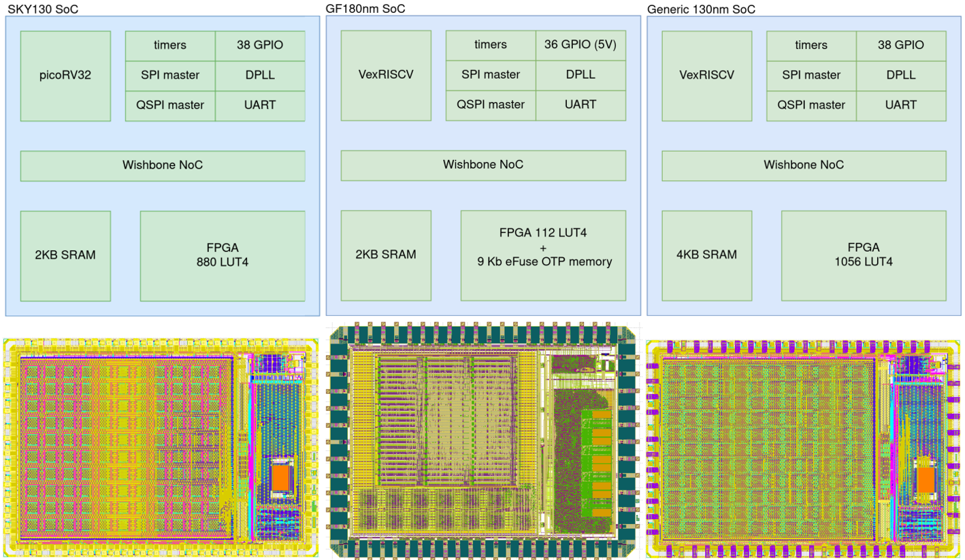Click Wishbone NoC bar in SKY130 SoC
Screen dimensions: 965x560
point(163,165)
